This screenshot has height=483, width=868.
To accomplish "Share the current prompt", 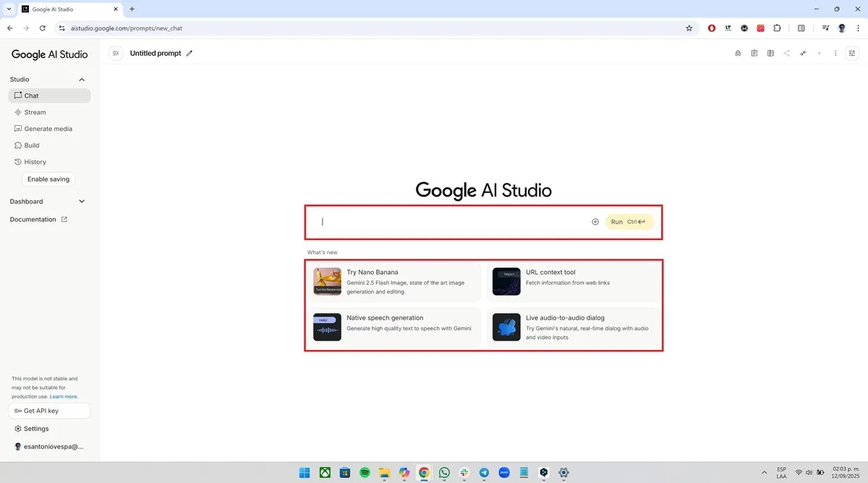I will click(x=786, y=53).
